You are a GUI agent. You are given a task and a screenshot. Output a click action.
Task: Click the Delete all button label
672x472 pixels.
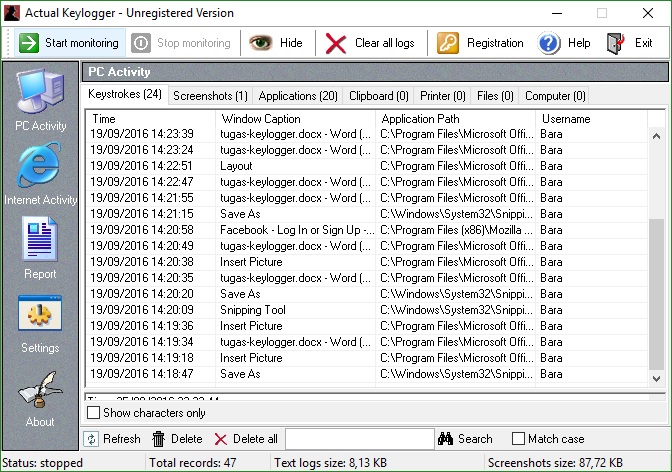click(x=255, y=439)
